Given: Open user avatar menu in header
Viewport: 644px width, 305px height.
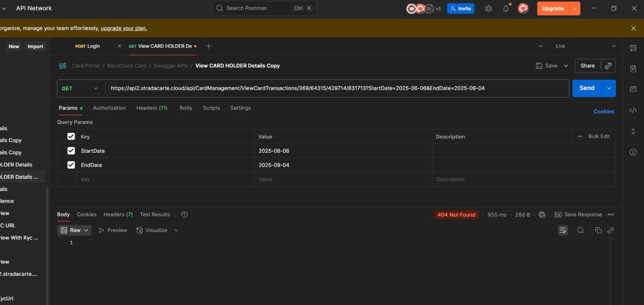Looking at the screenshot, I should click(523, 8).
